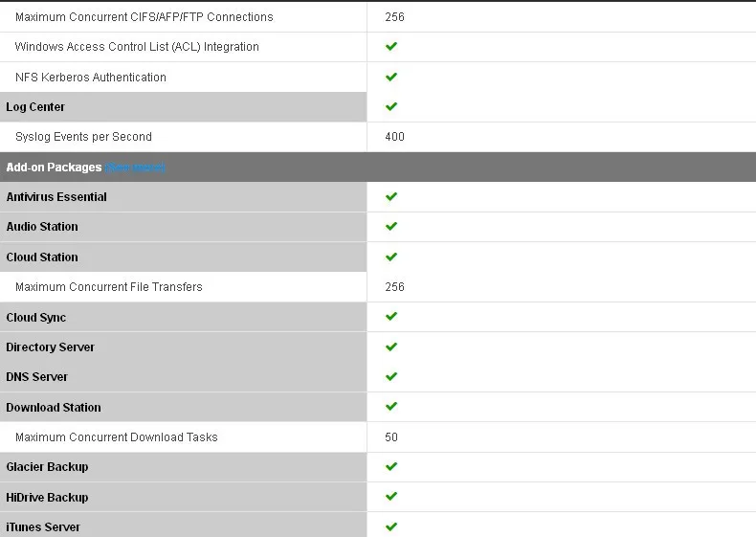Screen dimensions: 756x537
Task: Click the green checkmark for Download Station
Action: 391,406
